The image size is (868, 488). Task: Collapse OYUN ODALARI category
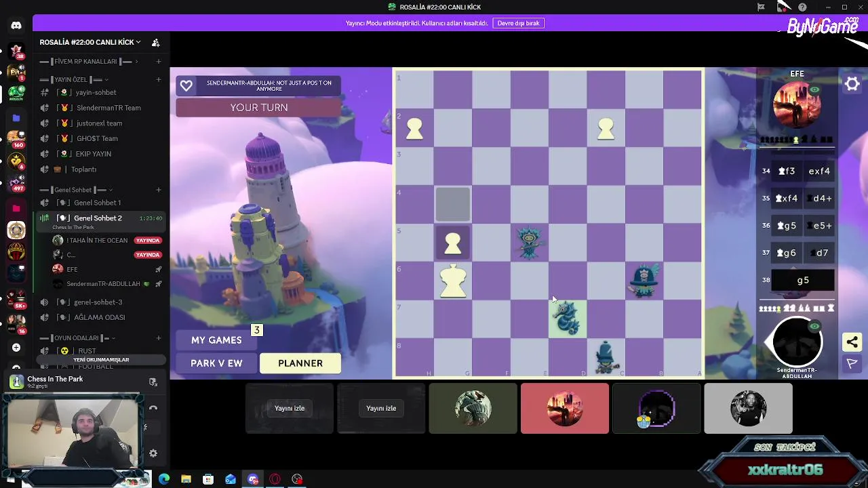coord(77,338)
